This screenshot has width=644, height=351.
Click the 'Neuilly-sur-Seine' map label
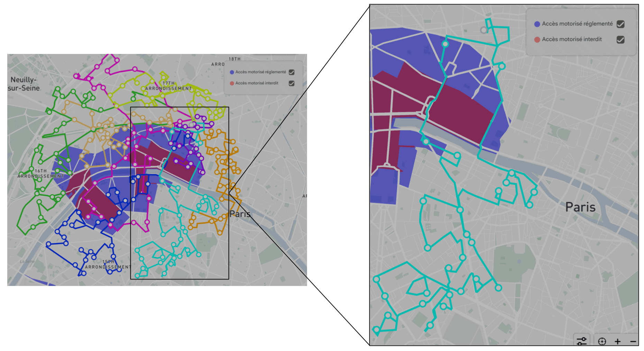tap(24, 84)
